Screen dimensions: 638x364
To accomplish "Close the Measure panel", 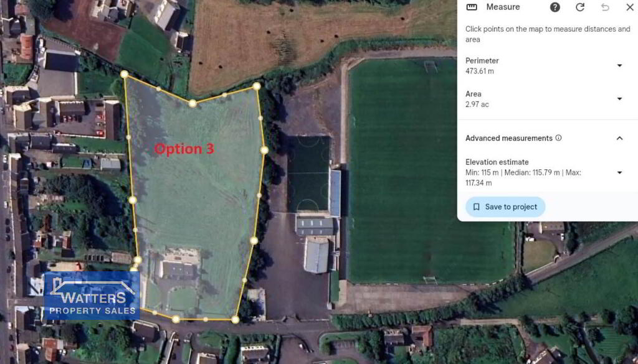I will 629,7.
